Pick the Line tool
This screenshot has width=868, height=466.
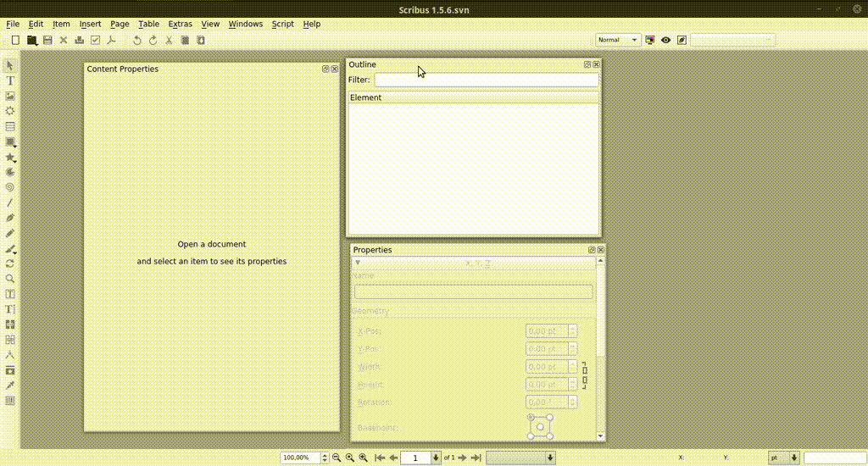point(10,202)
